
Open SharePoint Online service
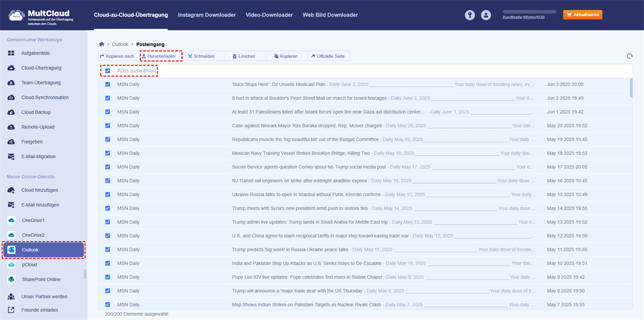(x=41, y=279)
